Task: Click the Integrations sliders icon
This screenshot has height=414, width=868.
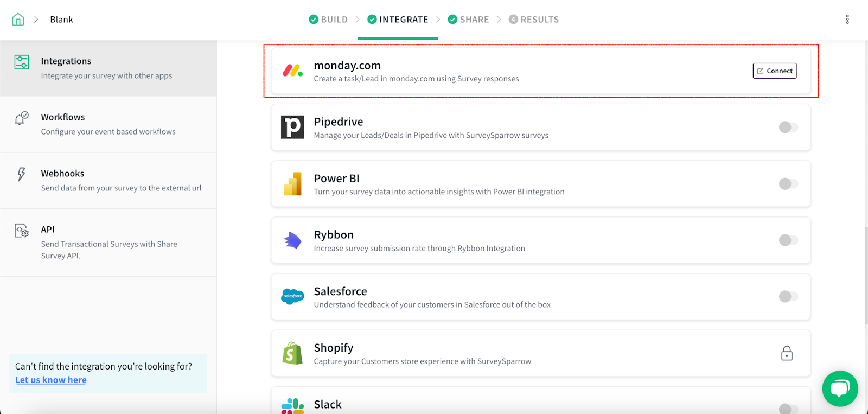Action: tap(22, 62)
